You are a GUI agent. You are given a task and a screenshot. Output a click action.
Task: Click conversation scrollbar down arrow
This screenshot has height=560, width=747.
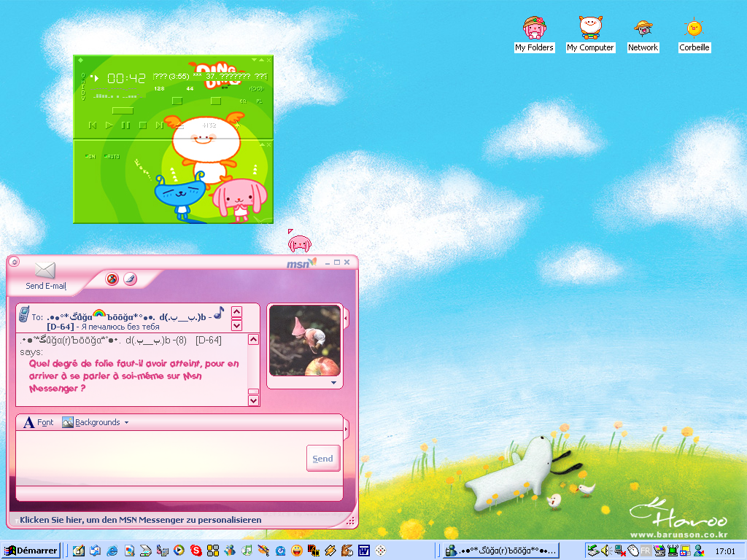(x=253, y=400)
